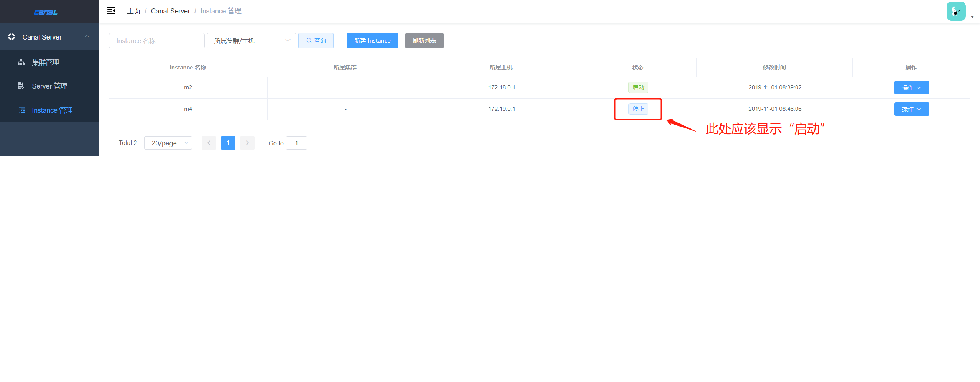Collapse the Canal Server menu chevron
The width and height of the screenshot is (980, 382).
coord(86,36)
